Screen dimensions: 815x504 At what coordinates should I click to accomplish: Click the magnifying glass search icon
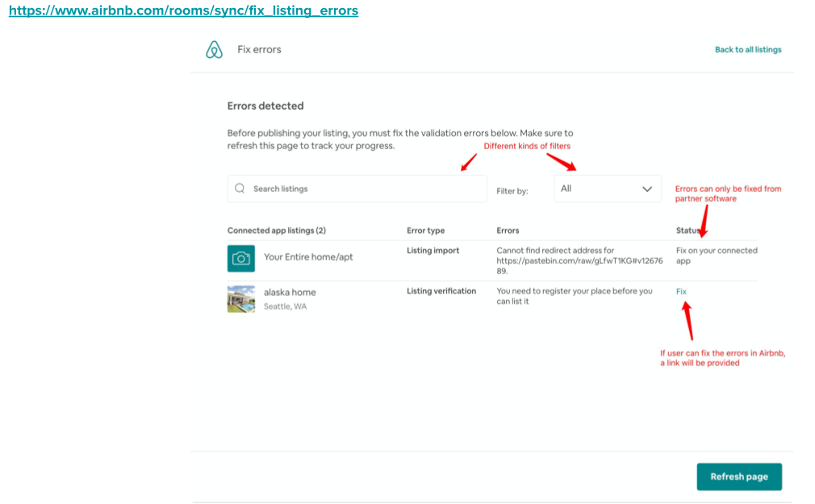[240, 189]
